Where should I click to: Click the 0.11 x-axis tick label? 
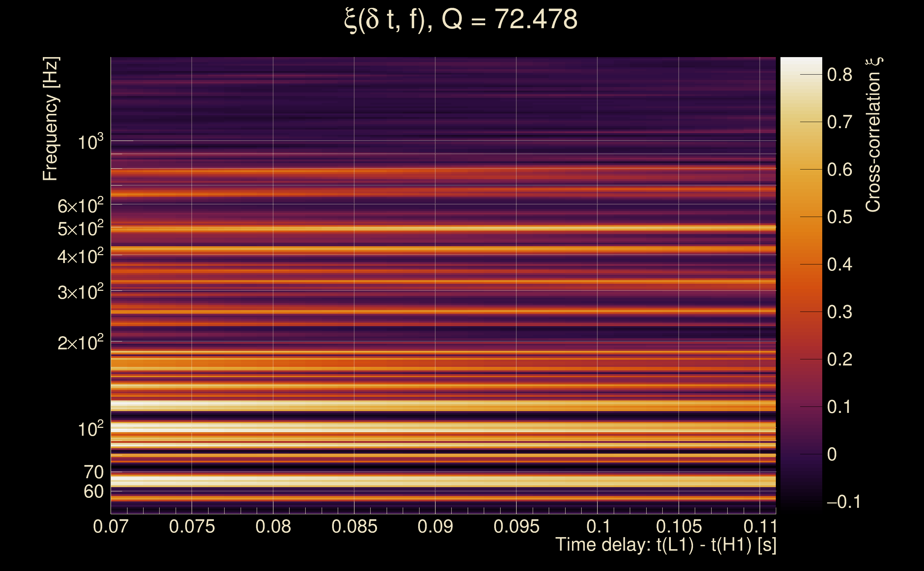[760, 526]
